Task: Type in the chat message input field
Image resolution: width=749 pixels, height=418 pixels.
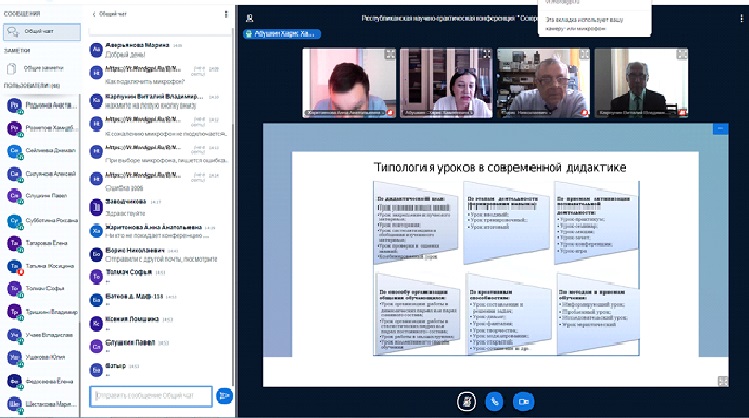Action: 152,396
